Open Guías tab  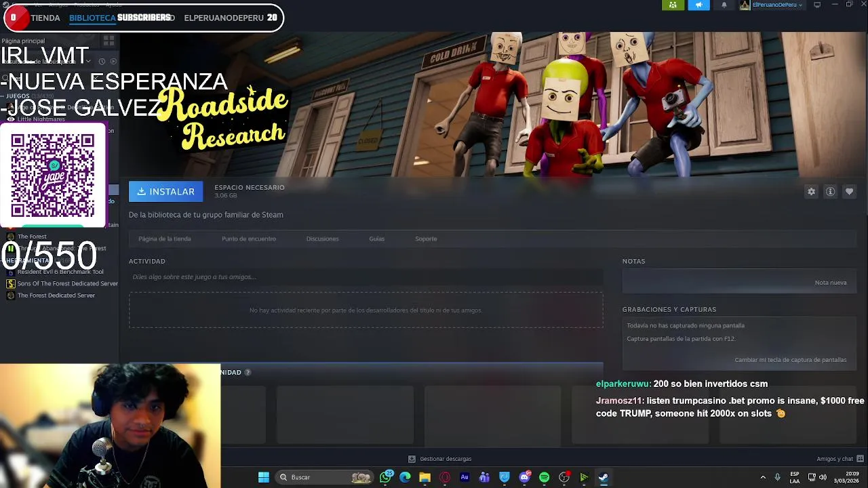tap(377, 239)
